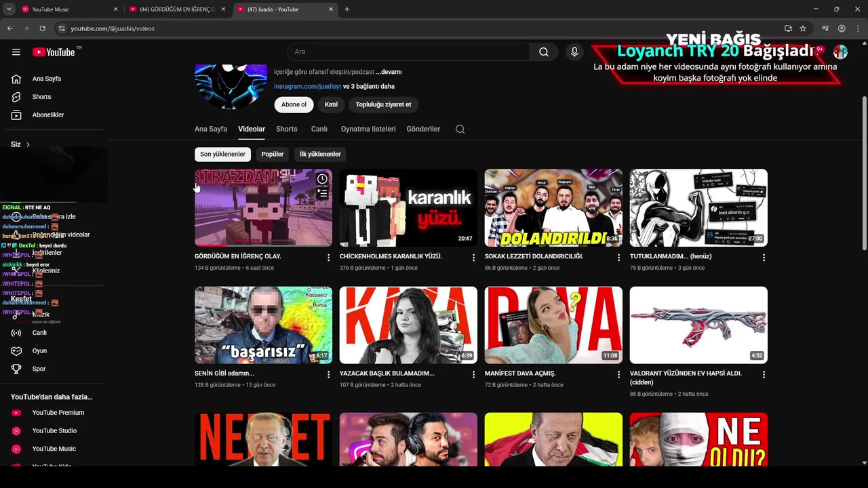Viewport: 868px width, 488px height.
Task: Open options for MANİFEST DAVA AÇMIŞ video
Action: click(618, 374)
